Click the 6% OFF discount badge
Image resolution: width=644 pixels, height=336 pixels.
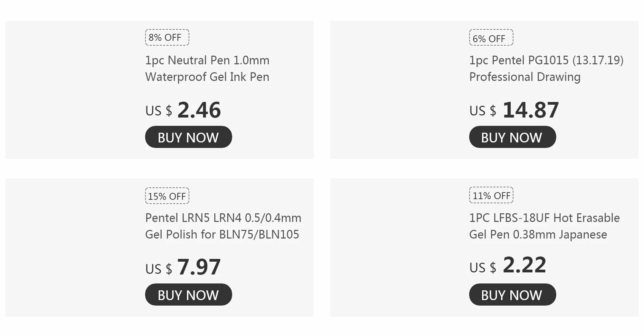491,37
